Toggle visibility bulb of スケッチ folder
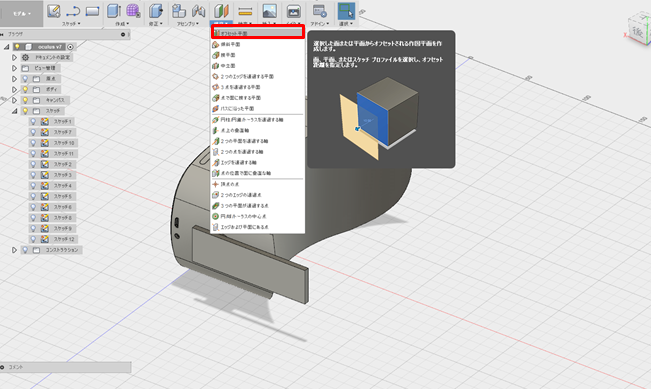The height and width of the screenshot is (389, 651). tap(25, 111)
